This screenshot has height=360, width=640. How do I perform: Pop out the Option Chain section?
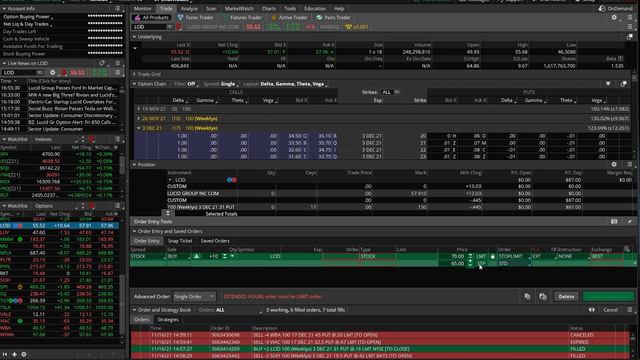pos(624,84)
